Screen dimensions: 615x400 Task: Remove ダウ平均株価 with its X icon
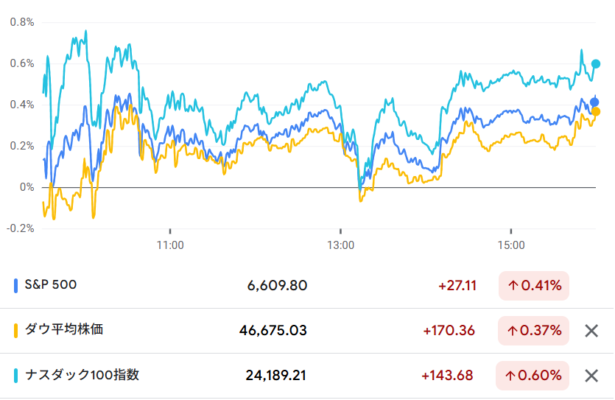click(591, 331)
